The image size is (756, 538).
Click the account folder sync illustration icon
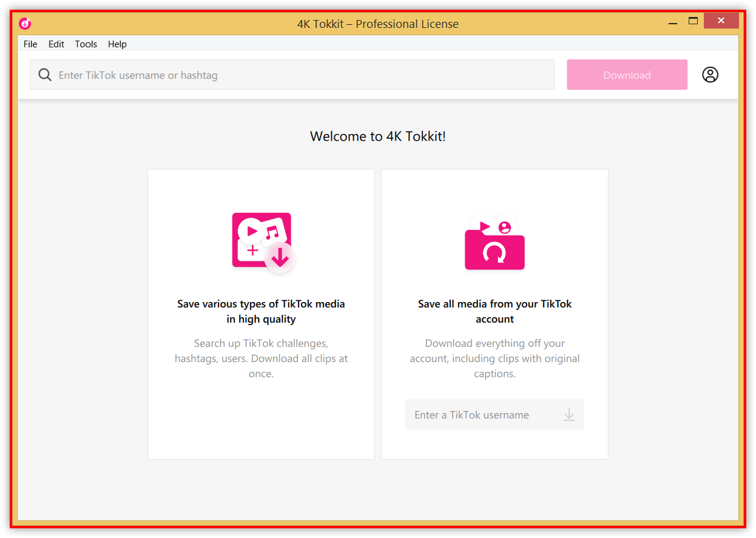pyautogui.click(x=494, y=242)
